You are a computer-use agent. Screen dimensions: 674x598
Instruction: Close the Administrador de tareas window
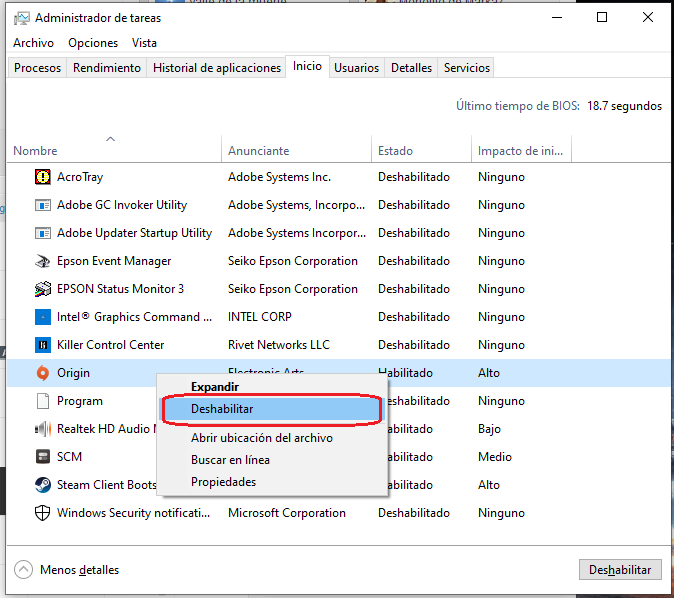pyautogui.click(x=648, y=18)
